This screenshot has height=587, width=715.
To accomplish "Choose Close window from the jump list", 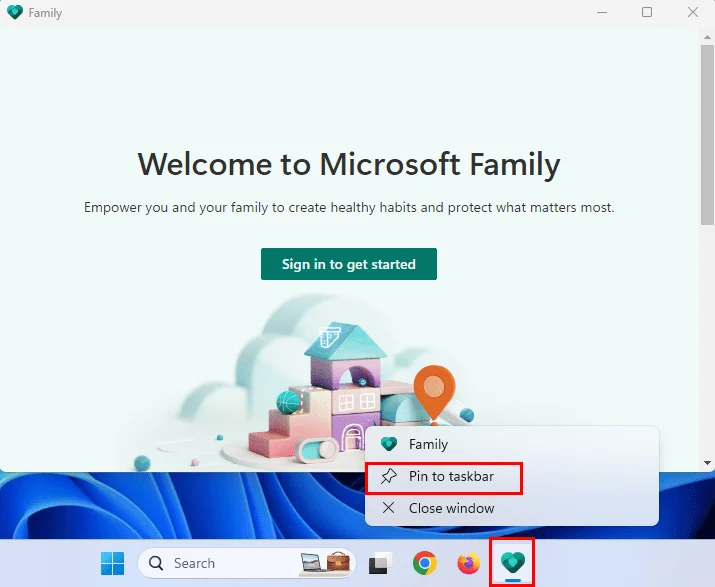I will (x=512, y=508).
